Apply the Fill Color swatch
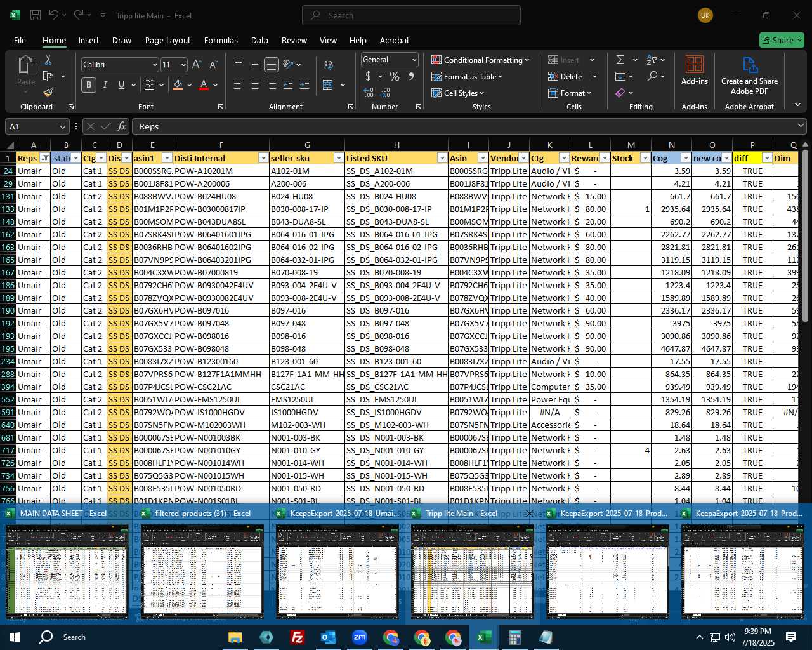Viewport: 812px width, 650px height. point(178,84)
